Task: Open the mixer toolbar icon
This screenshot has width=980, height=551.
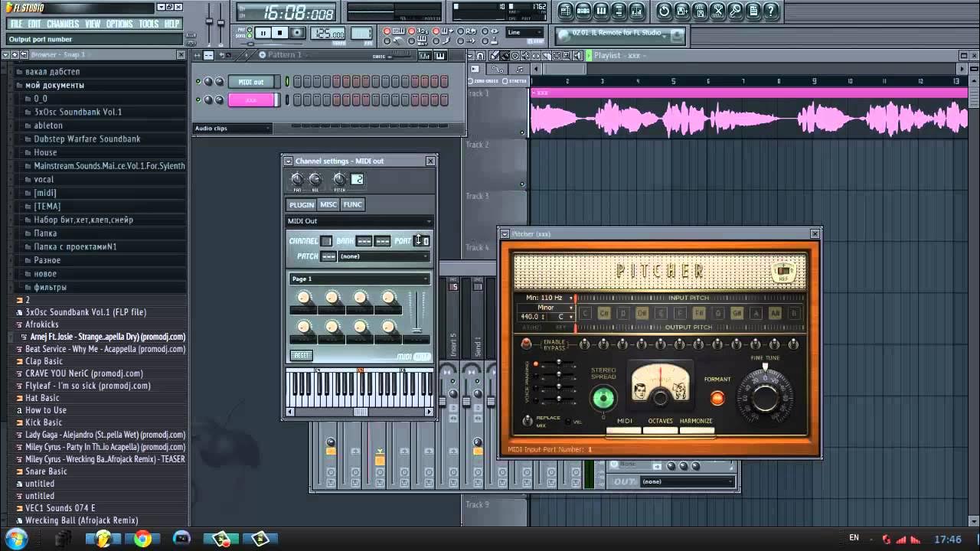Action: click(x=637, y=11)
